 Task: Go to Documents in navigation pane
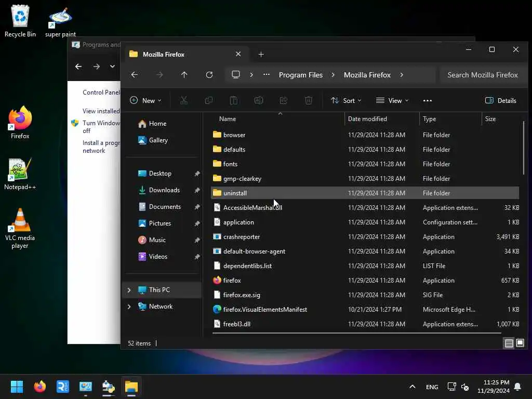[164, 207]
